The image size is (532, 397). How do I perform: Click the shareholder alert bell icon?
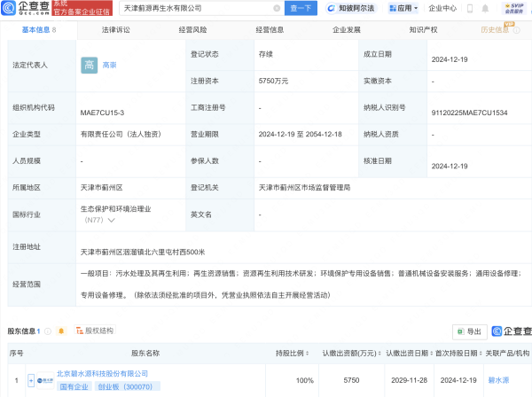coord(61,331)
